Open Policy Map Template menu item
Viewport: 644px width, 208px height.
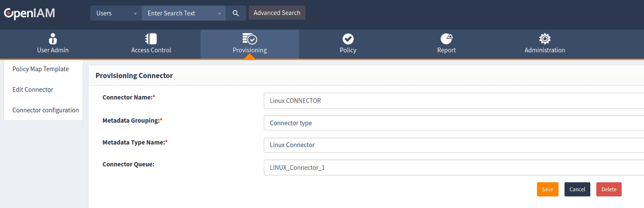[40, 69]
